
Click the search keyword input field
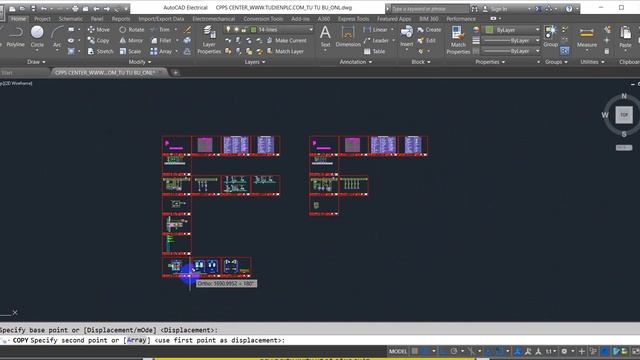point(430,9)
